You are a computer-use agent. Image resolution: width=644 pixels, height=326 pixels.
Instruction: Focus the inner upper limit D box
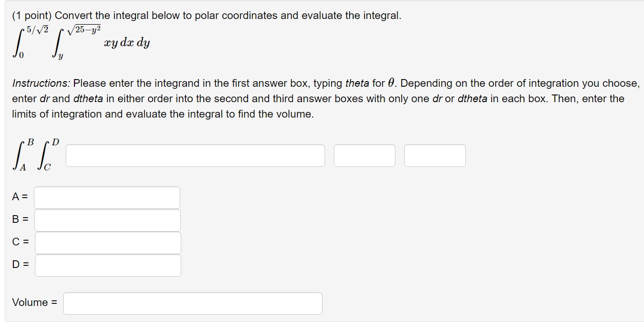108,265
